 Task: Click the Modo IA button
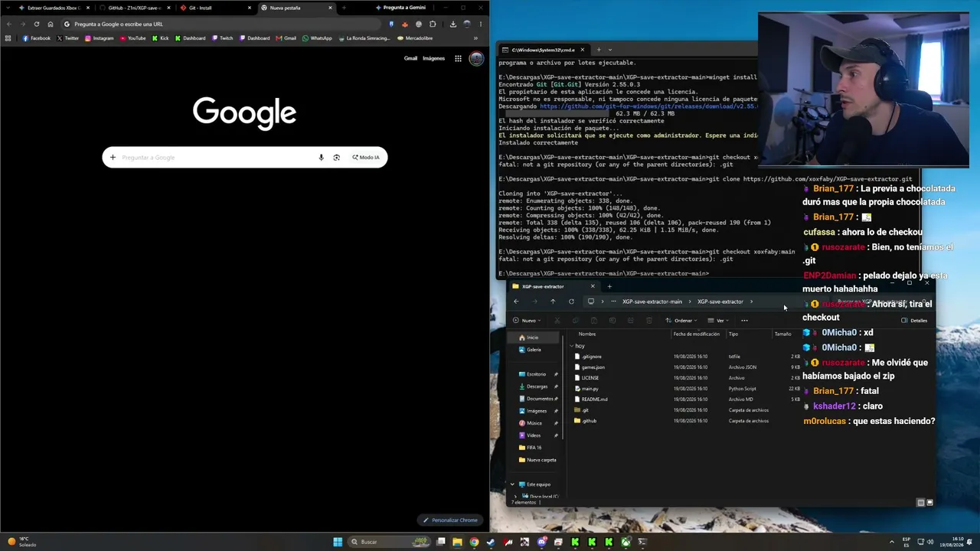(x=366, y=158)
